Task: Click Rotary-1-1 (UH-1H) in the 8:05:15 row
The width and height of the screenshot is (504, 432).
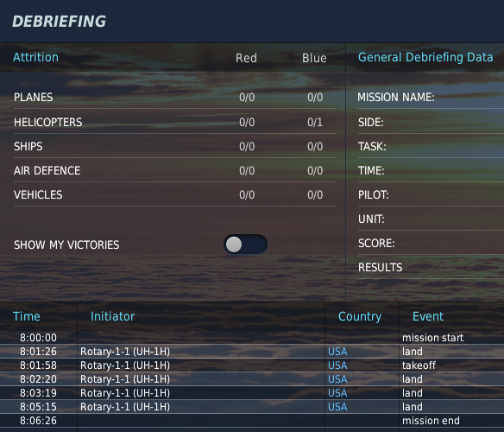Action: (125, 407)
